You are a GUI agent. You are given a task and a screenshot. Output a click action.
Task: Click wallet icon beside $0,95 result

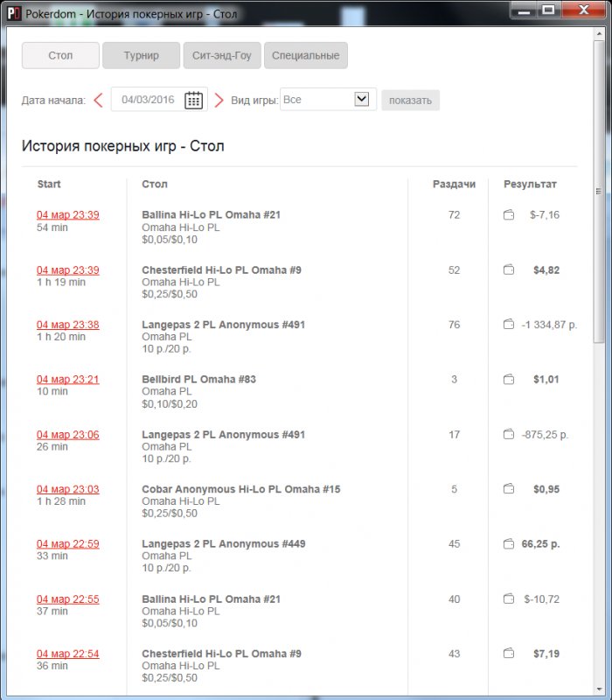tap(509, 489)
